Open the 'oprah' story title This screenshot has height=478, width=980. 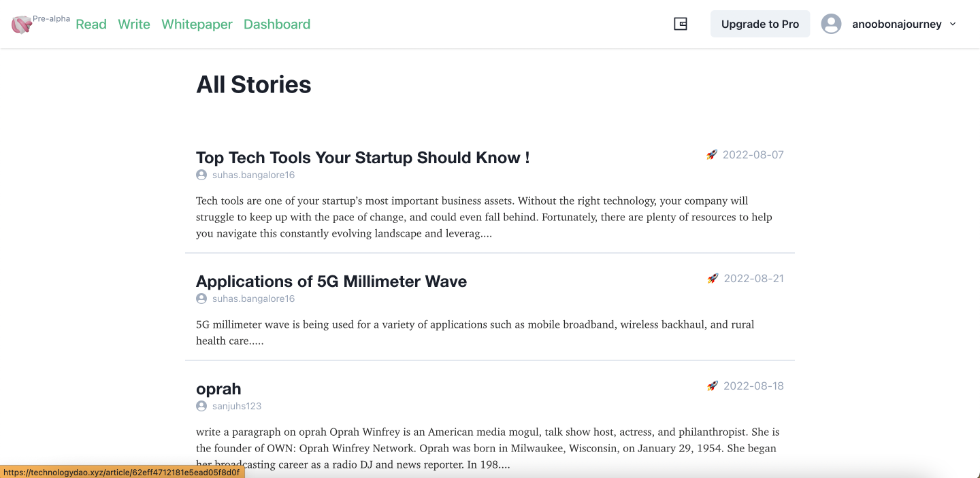coord(218,389)
